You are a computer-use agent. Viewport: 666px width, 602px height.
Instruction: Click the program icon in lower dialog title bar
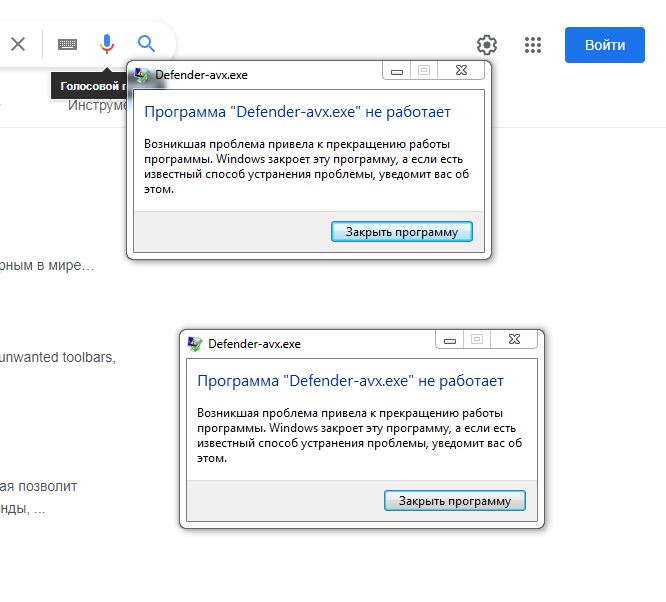(x=195, y=344)
